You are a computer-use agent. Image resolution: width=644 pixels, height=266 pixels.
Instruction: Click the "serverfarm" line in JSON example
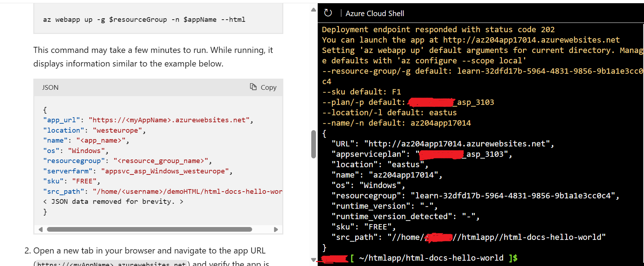[x=138, y=171]
